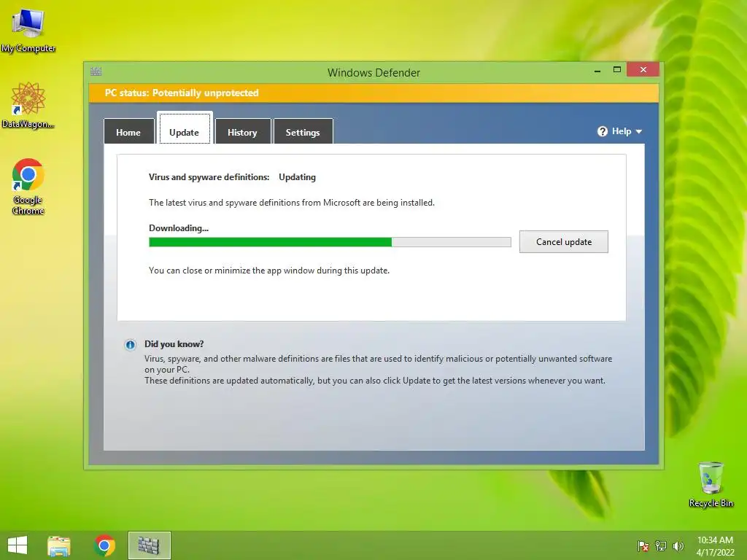The height and width of the screenshot is (560, 747).
Task: Click the Virus and spyware definitions label
Action: click(209, 177)
